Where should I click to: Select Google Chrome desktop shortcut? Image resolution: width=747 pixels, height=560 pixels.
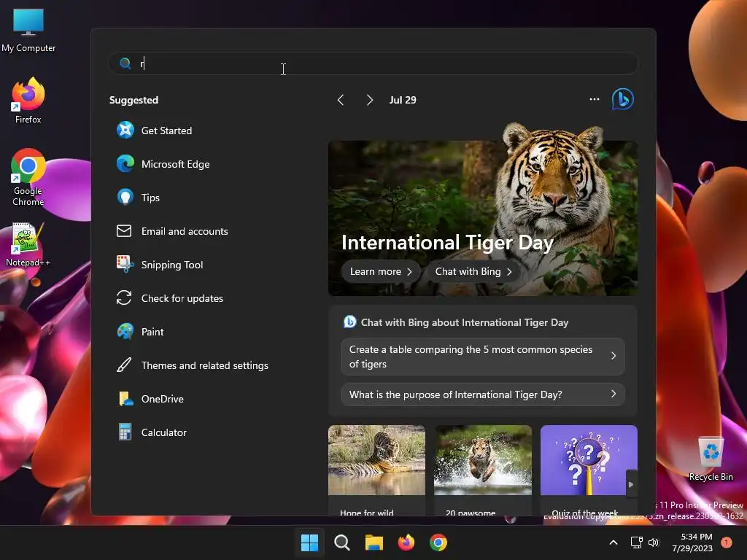coord(28,177)
